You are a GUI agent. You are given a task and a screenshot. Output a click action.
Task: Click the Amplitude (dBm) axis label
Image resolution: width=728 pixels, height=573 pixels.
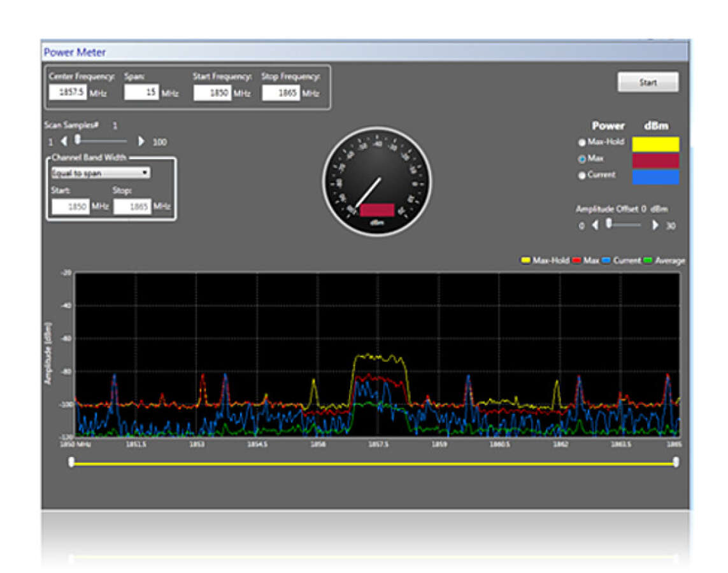[x=48, y=353]
